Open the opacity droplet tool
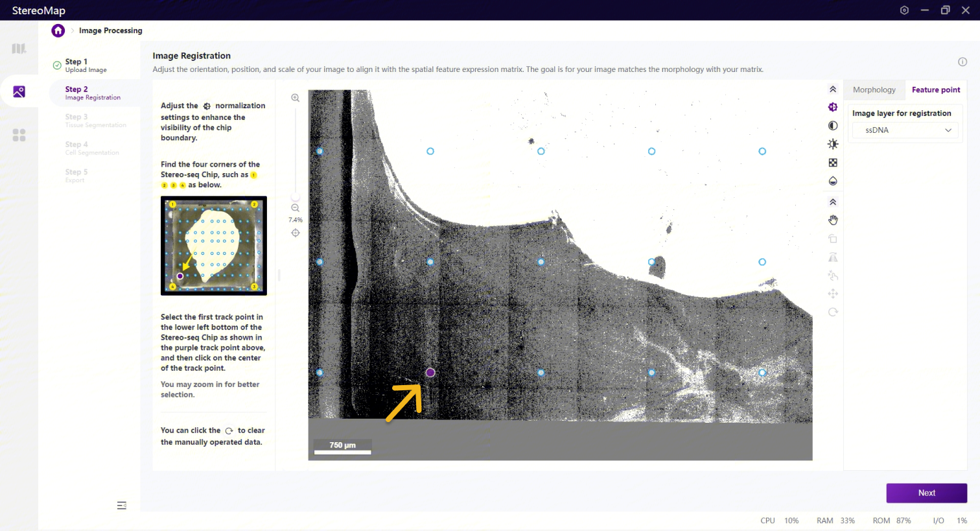The width and height of the screenshot is (980, 531). [833, 181]
